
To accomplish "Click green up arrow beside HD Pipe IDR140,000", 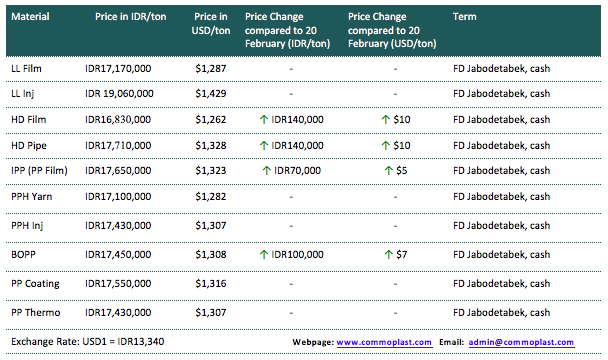I will (x=264, y=145).
